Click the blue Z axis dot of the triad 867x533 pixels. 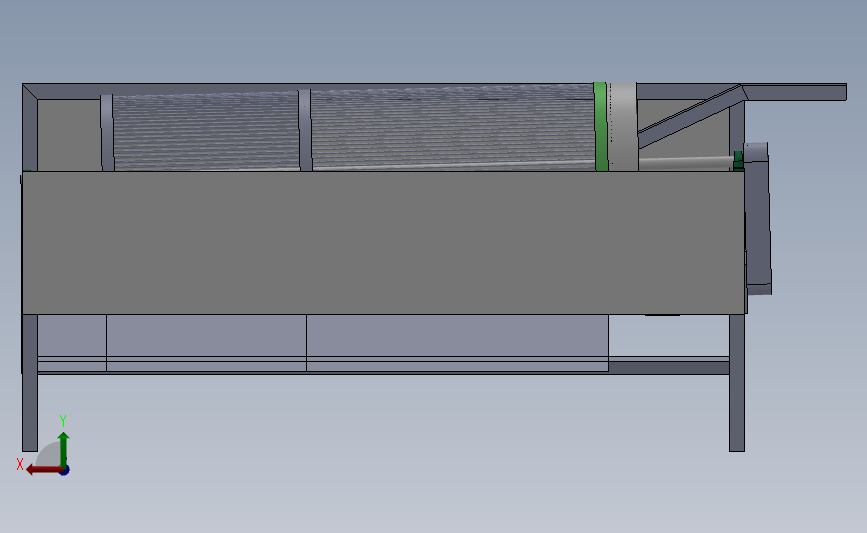point(65,471)
